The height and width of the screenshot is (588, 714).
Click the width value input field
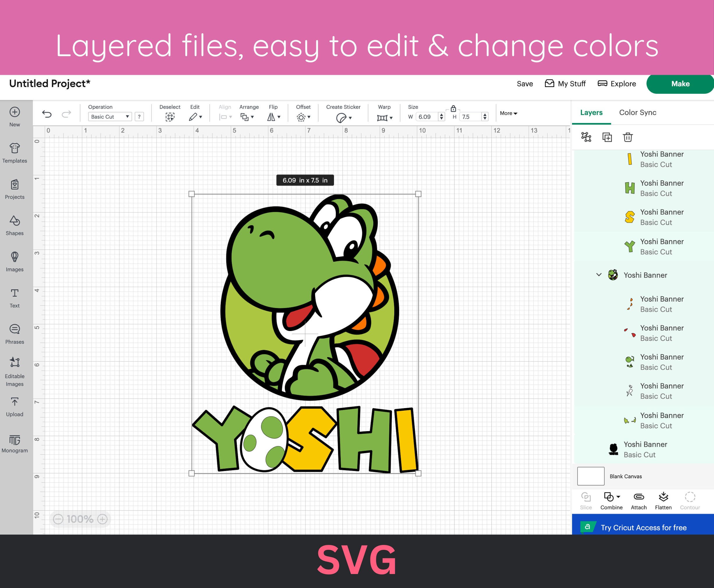(x=427, y=116)
